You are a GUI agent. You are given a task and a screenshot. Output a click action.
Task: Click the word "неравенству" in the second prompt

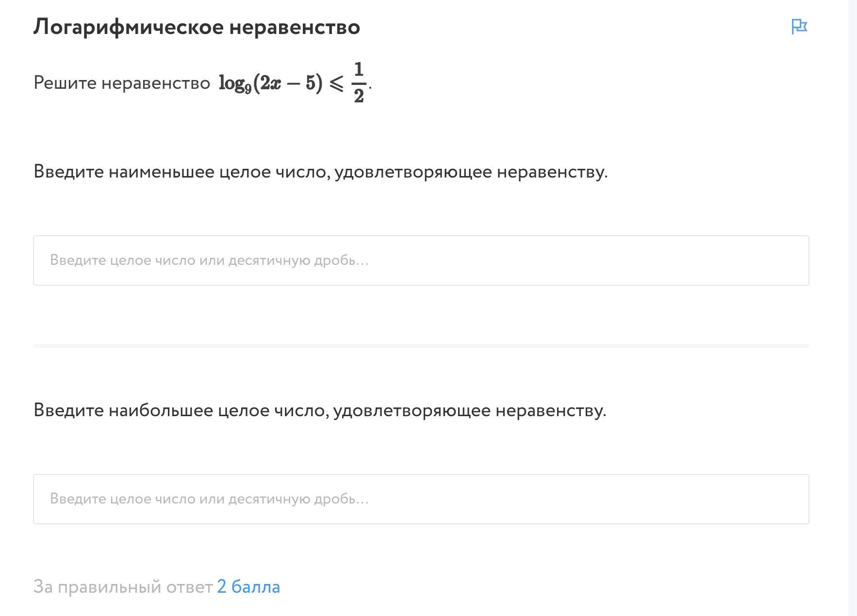550,410
